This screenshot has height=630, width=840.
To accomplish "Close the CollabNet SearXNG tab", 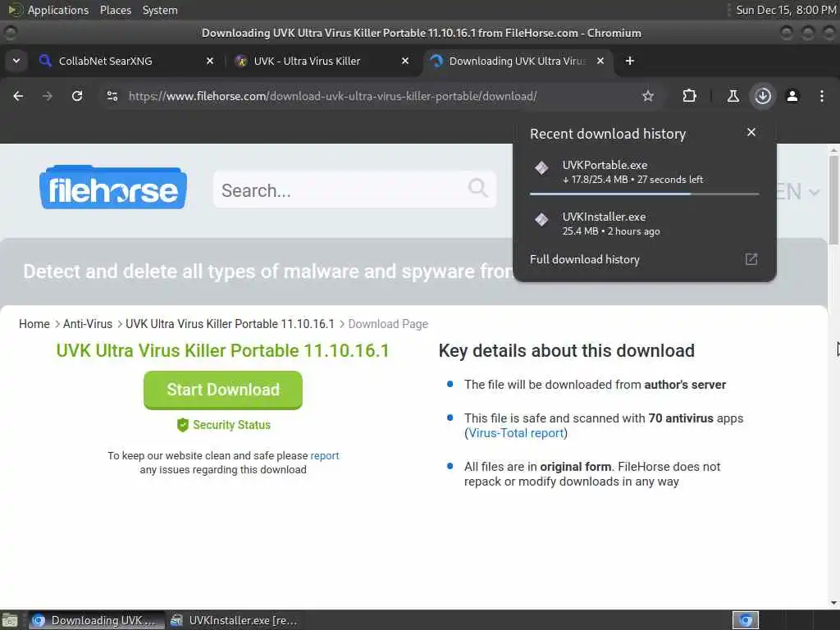I will coord(210,61).
